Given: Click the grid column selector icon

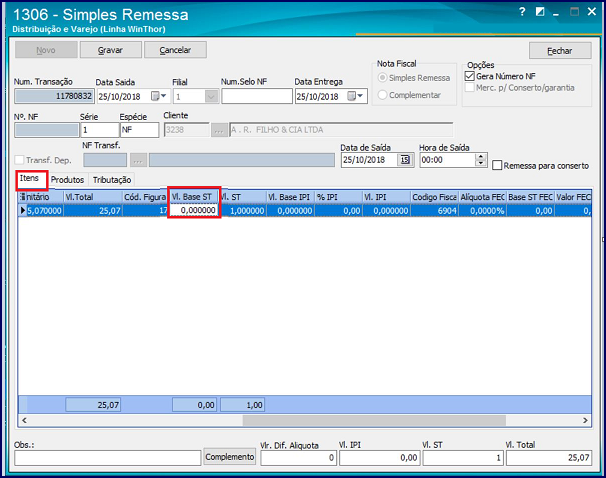Looking at the screenshot, I should [22, 197].
